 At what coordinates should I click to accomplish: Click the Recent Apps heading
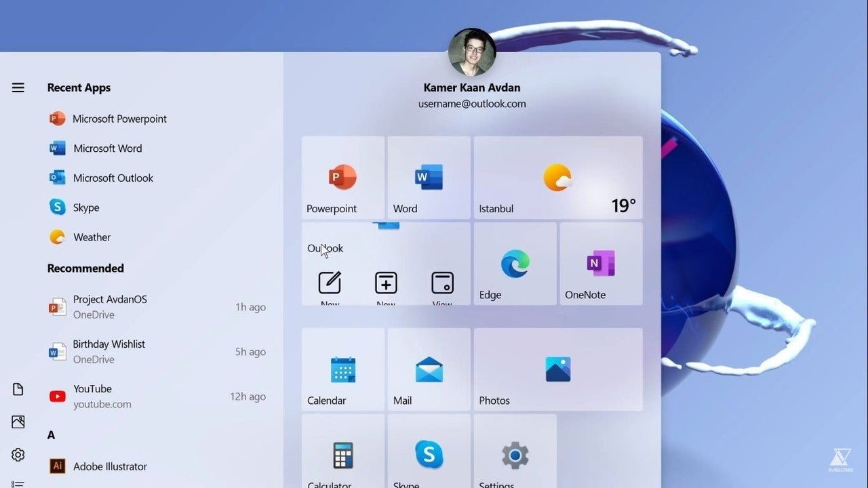[x=79, y=87]
